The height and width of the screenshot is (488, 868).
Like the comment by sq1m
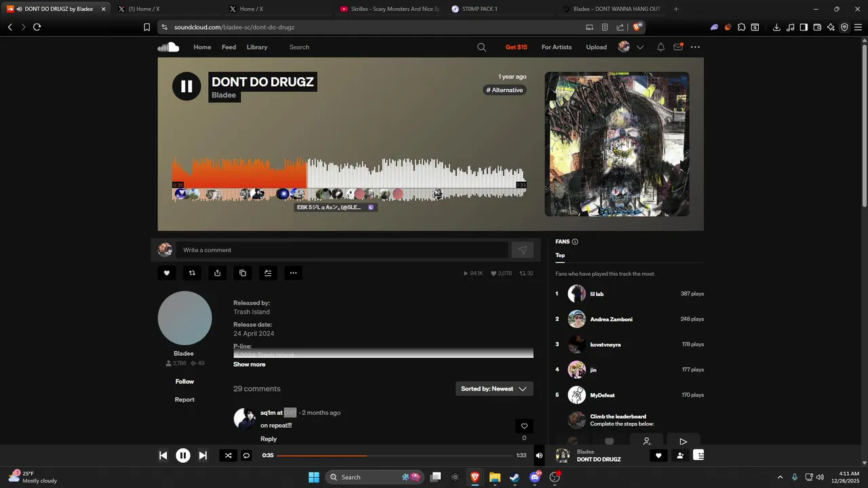524,426
